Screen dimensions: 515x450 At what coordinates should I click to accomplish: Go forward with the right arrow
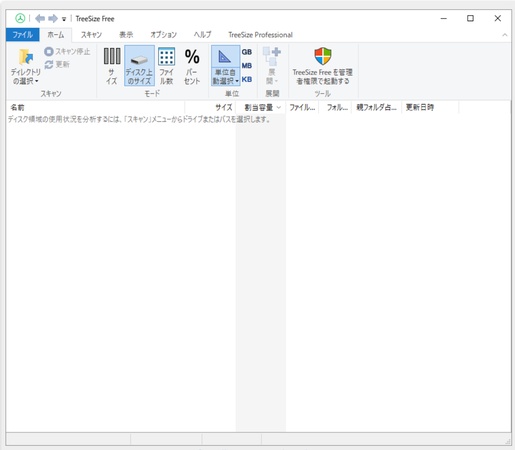(53, 18)
